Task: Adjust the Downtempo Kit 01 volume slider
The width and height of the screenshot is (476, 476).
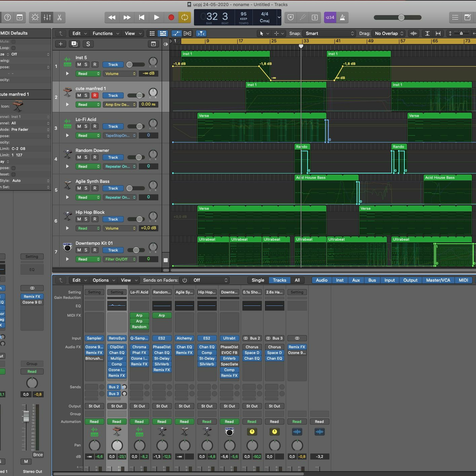Action: 136,250
